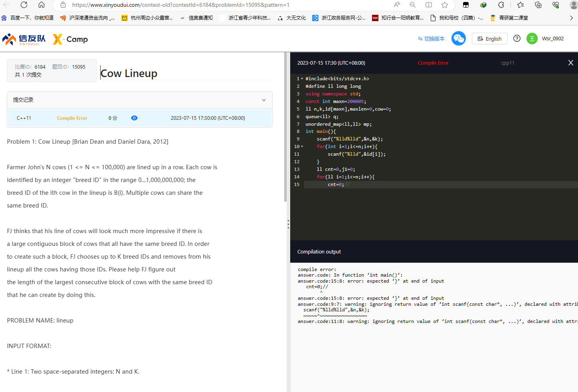Go to browser home page
Viewport: 578px width, 392px height.
(42, 5)
